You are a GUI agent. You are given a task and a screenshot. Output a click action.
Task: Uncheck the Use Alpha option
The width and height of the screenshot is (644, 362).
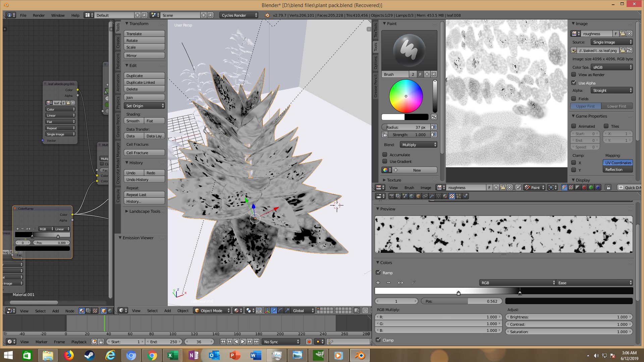coord(574,83)
